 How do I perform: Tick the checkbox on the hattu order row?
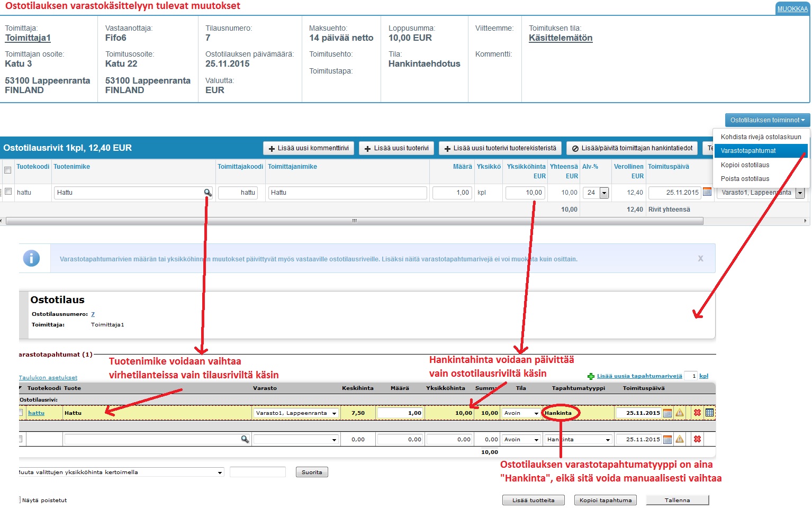[x=8, y=192]
